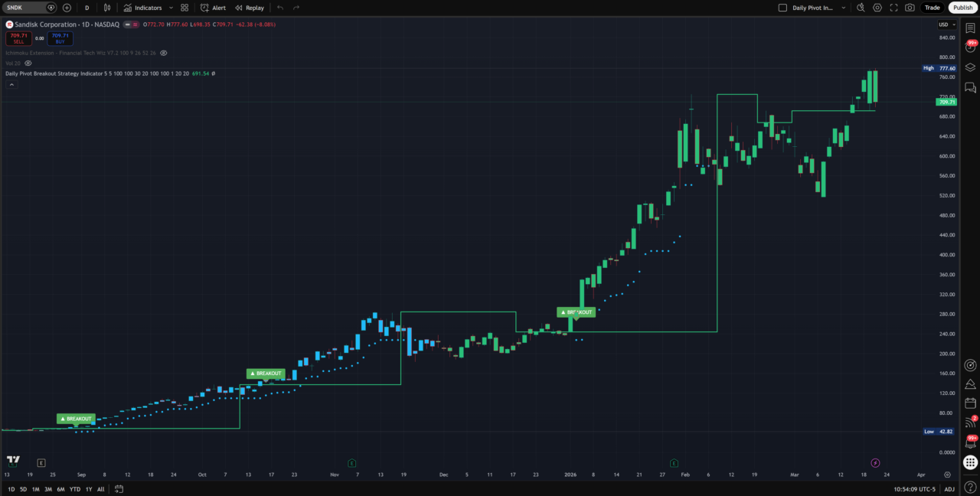Create an alert using the Alert clock icon

214,7
